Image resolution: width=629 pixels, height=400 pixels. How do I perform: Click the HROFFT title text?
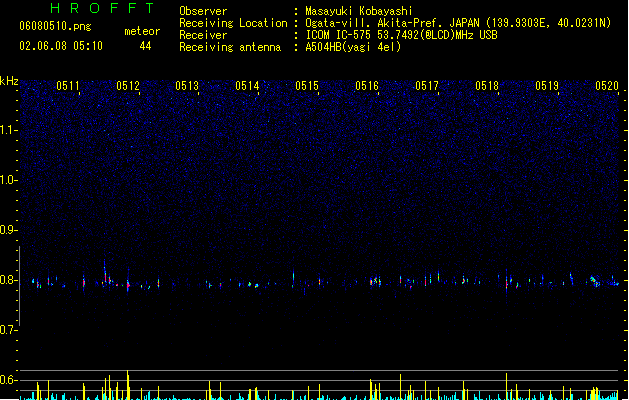pos(102,8)
